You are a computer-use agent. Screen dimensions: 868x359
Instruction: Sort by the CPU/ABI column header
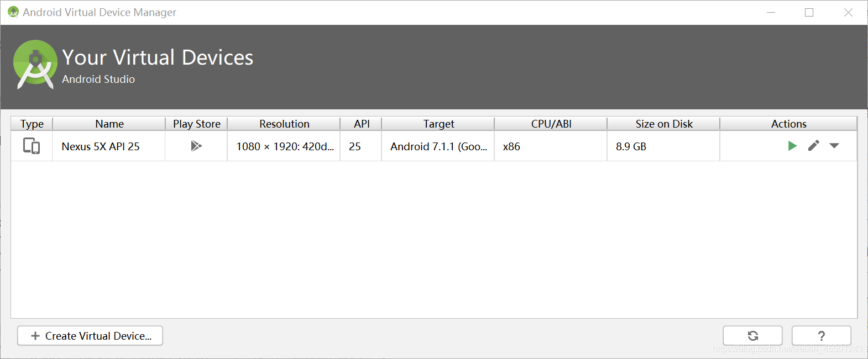(551, 124)
